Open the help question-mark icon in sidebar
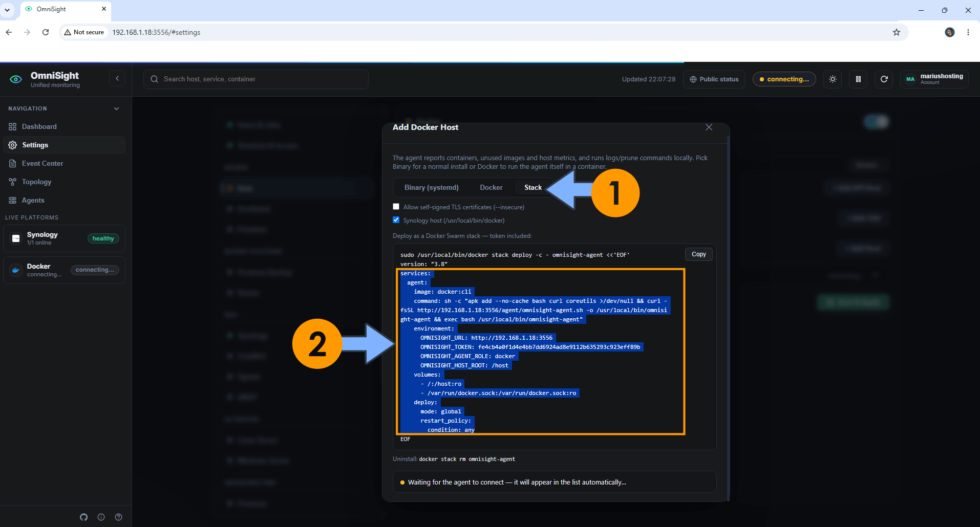 118,517
